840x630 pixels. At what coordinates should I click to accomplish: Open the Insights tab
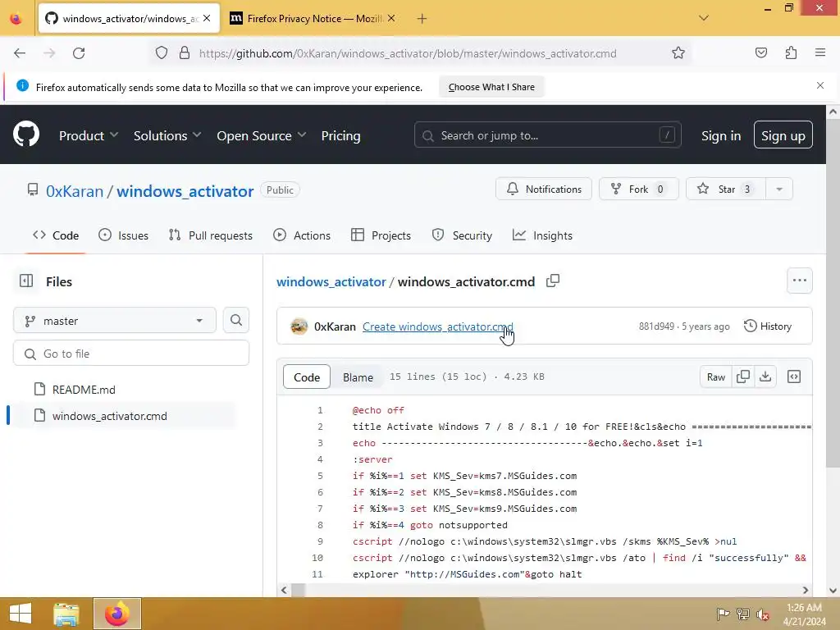coord(542,235)
